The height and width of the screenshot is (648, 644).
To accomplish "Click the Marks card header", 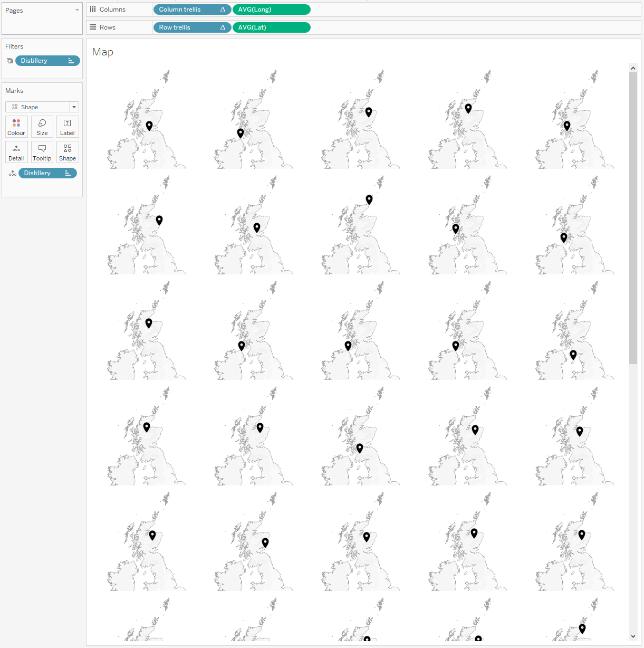I will (14, 91).
